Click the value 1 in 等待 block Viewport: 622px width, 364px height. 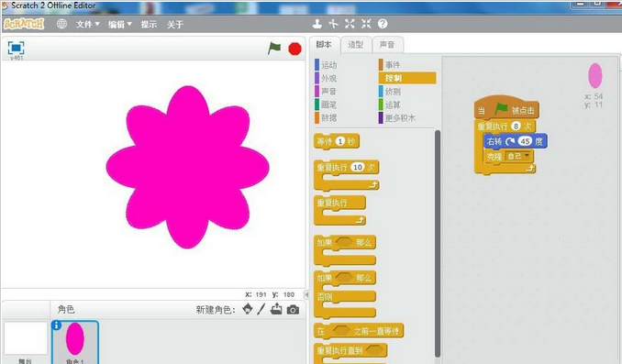coord(340,141)
